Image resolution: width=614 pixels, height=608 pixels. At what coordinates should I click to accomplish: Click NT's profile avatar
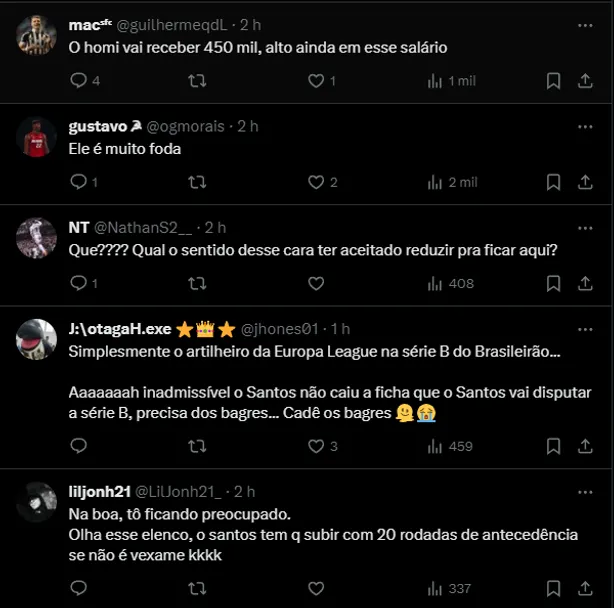(37, 238)
